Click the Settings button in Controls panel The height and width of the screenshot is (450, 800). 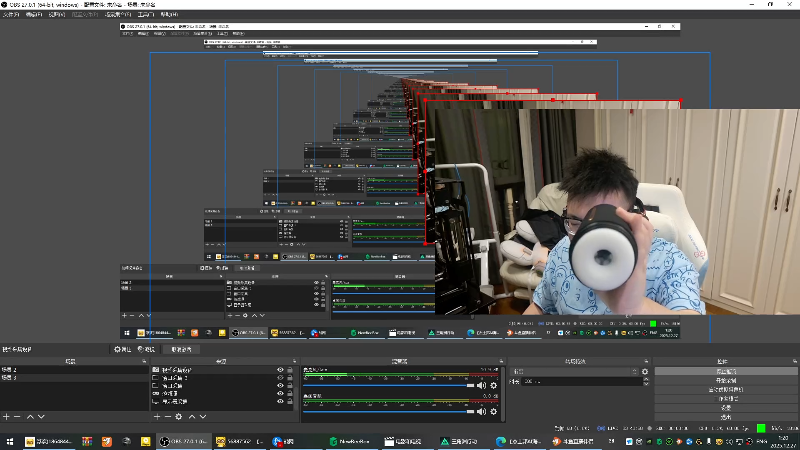click(x=725, y=407)
